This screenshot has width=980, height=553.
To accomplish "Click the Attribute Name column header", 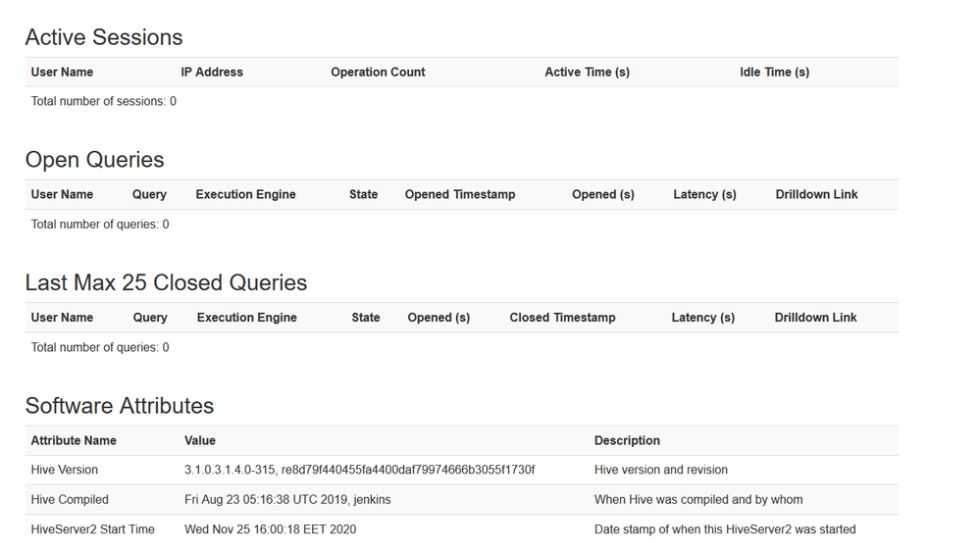I will pos(74,440).
